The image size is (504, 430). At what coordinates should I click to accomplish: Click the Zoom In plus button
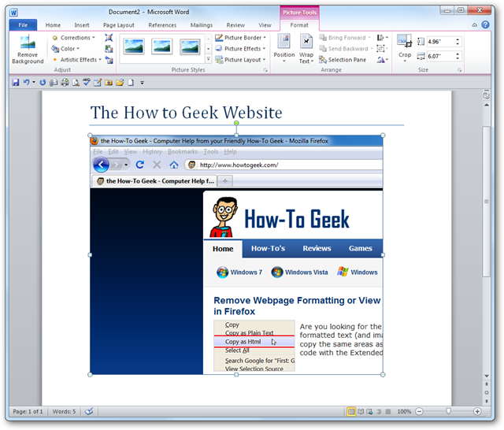coord(477,411)
